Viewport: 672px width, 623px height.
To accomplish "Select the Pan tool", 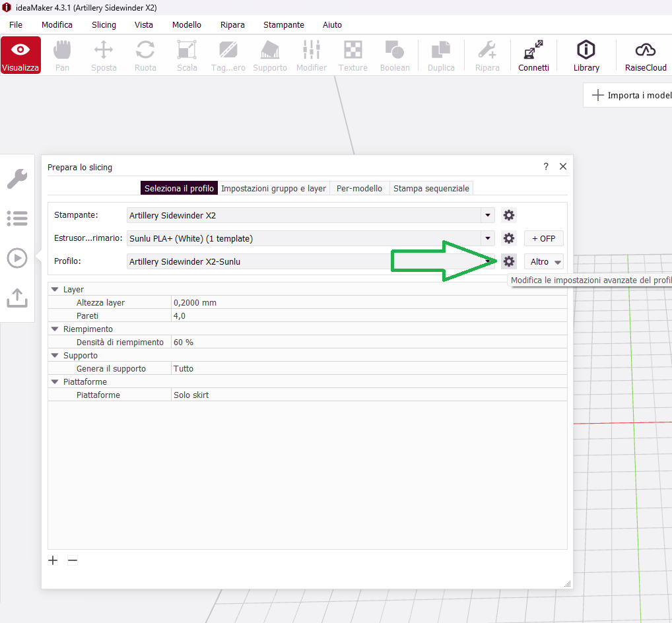I will 62,55.
